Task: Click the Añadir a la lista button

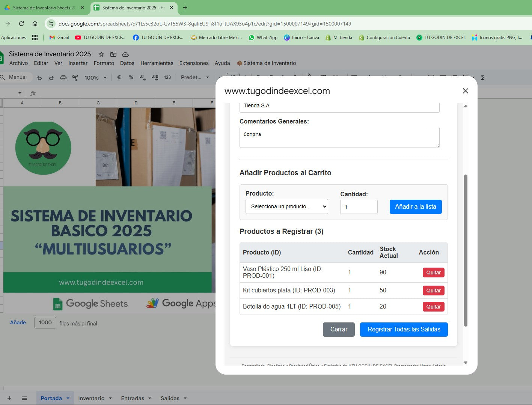Action: point(416,206)
